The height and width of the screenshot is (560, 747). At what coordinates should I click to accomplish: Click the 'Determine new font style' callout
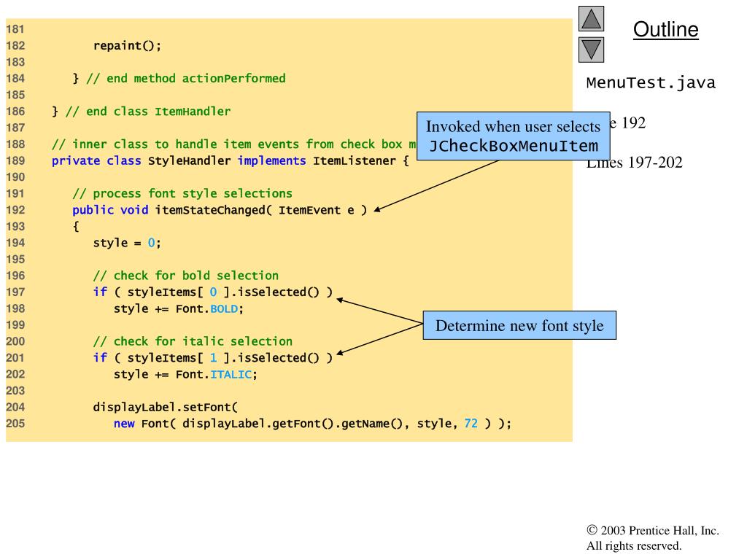(519, 325)
